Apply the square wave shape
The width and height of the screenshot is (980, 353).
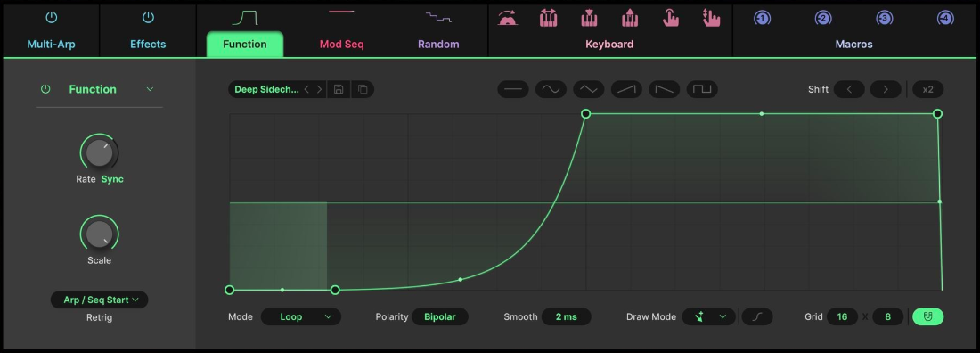[702, 89]
